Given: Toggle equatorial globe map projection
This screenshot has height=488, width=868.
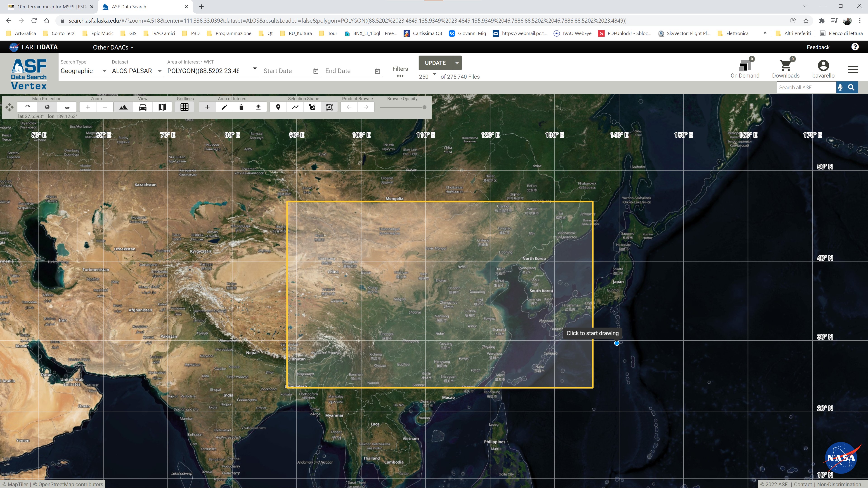Looking at the screenshot, I should pyautogui.click(x=47, y=107).
